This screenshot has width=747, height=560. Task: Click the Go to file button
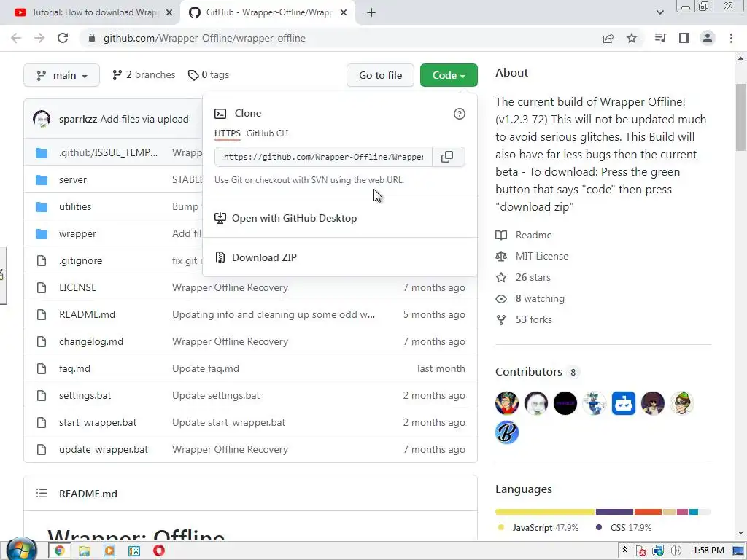(x=380, y=75)
